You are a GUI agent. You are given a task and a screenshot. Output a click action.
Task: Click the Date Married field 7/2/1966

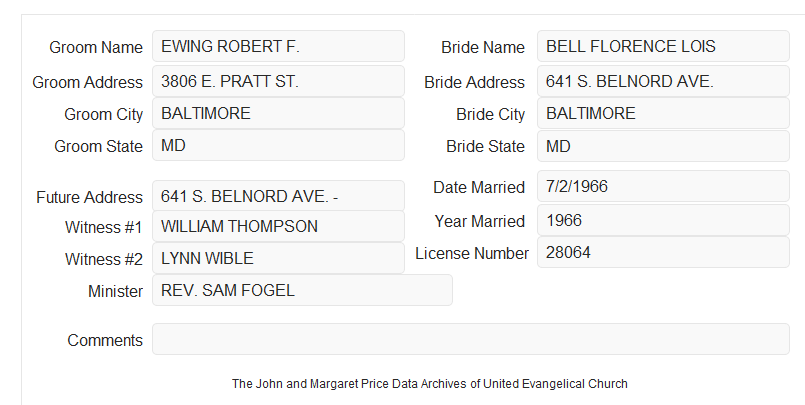pyautogui.click(x=663, y=186)
